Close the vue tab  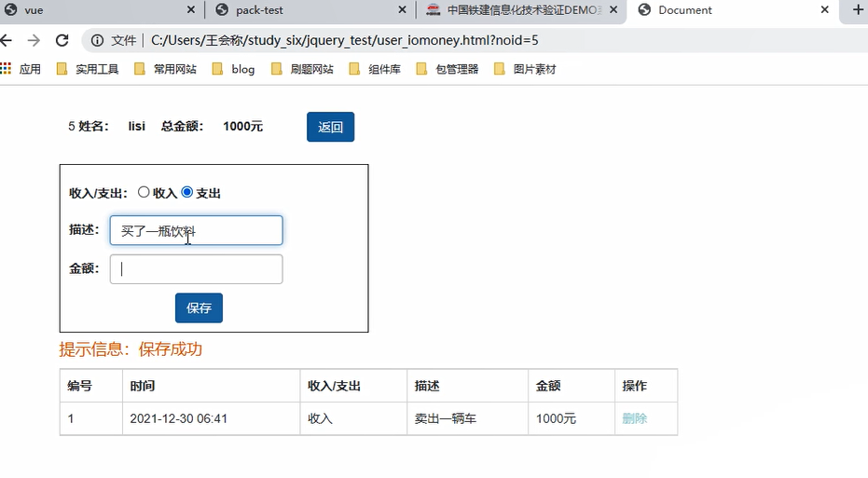(x=191, y=10)
